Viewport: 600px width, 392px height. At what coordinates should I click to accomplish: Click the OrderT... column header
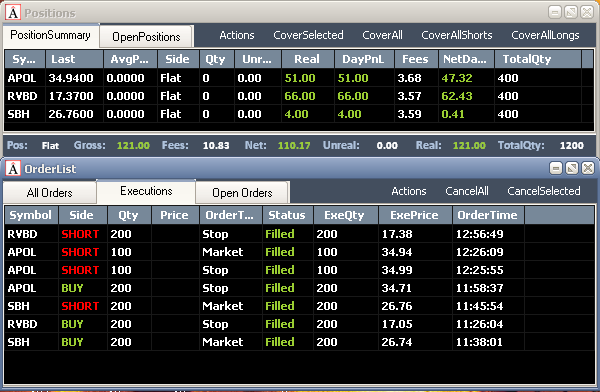click(230, 215)
